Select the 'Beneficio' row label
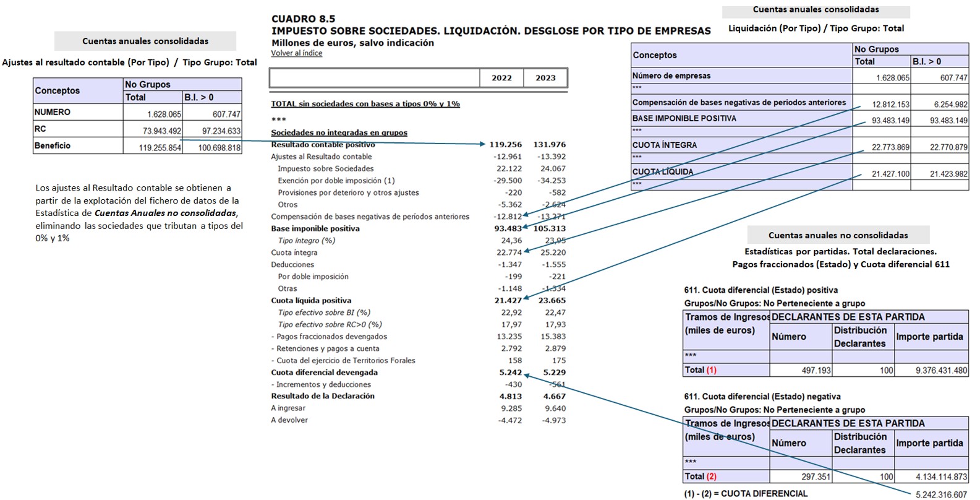Screen dimensions: 980x500 (53, 145)
